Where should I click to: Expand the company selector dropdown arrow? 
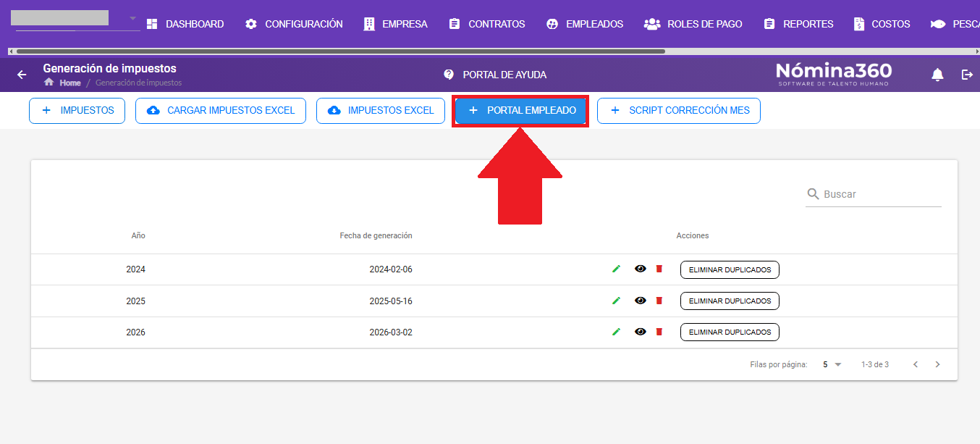132,18
